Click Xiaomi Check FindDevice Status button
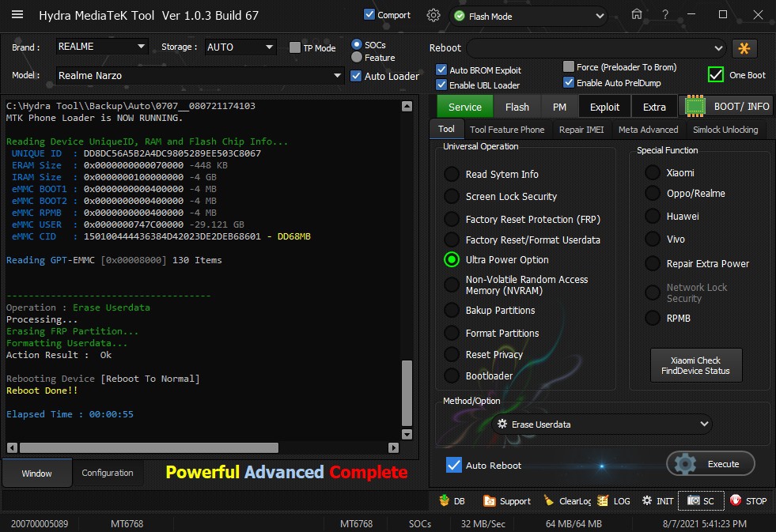This screenshot has width=776, height=532. pos(695,365)
